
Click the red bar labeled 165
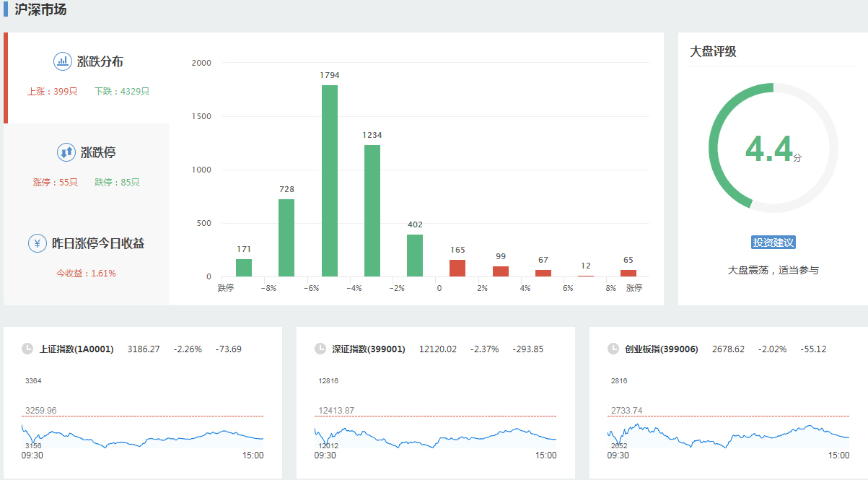pyautogui.click(x=457, y=268)
